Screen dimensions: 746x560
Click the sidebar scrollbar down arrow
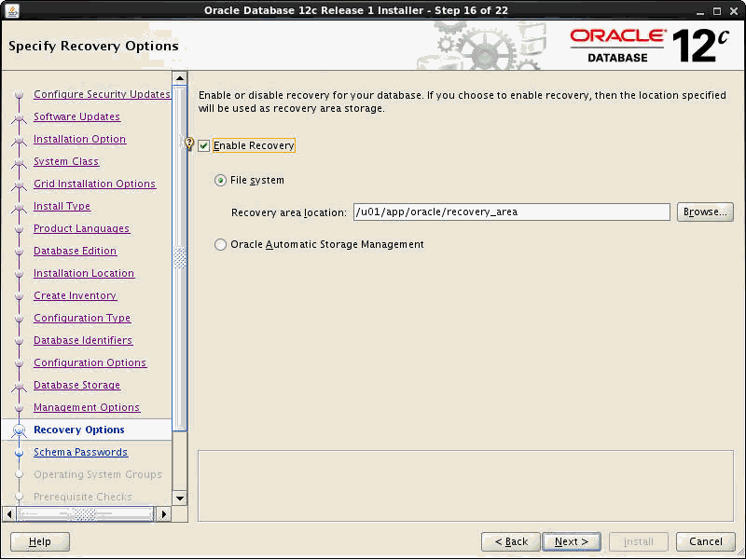[x=179, y=499]
